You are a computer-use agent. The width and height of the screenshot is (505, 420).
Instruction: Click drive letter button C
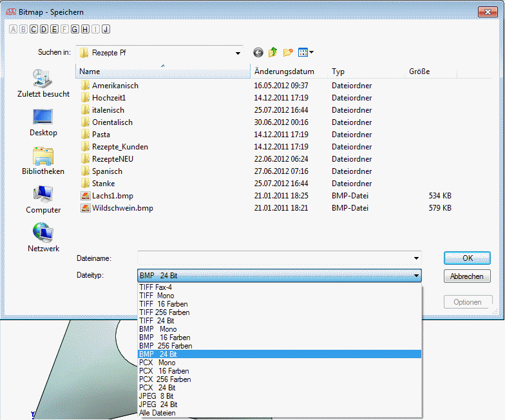[33, 30]
